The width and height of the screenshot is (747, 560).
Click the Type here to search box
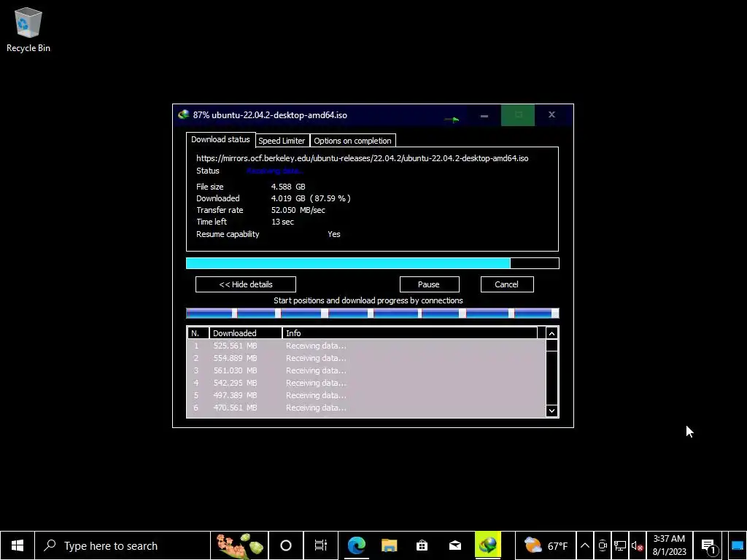[122, 545]
